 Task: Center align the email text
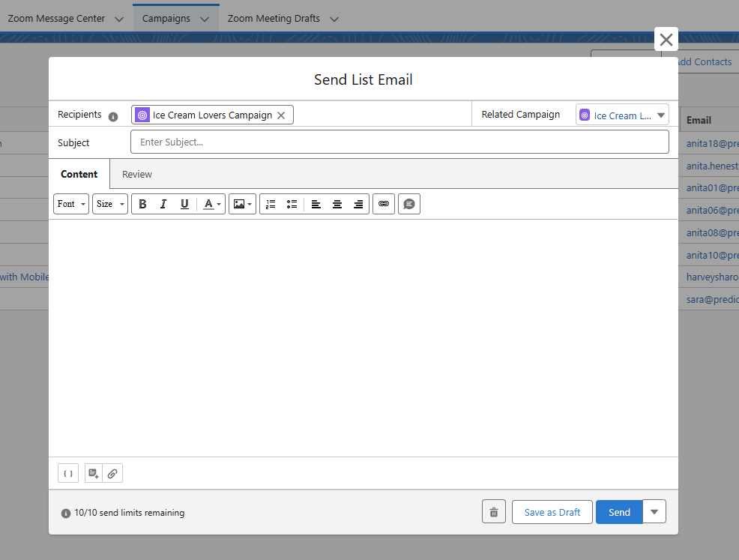[337, 204]
